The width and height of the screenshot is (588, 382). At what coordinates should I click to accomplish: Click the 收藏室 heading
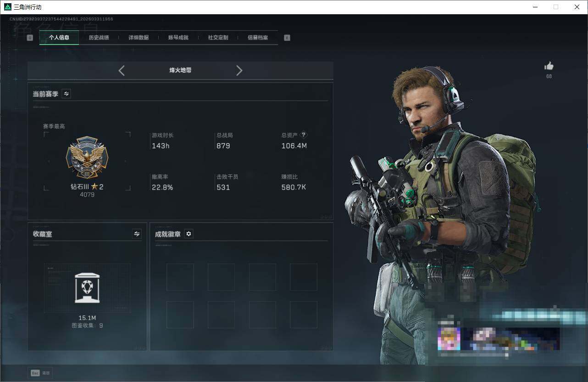point(43,234)
